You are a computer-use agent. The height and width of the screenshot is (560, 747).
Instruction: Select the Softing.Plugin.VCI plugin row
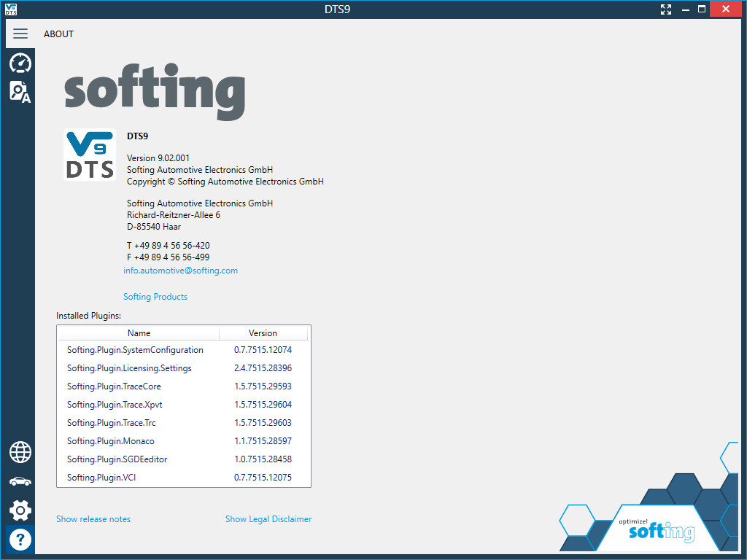point(183,477)
